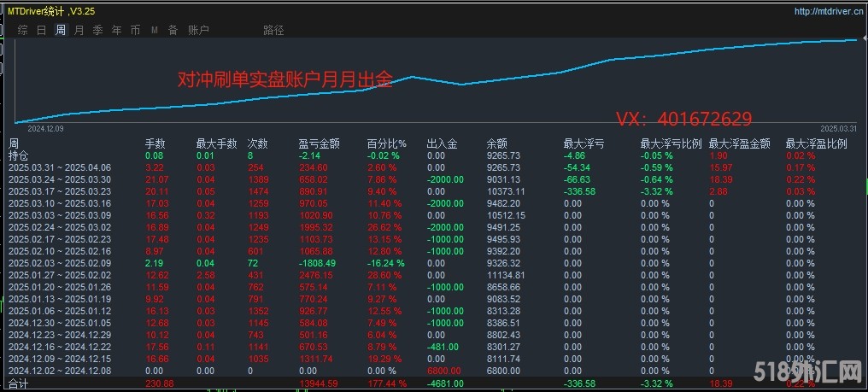Screen dimensions: 868x392
Task: Click the 余额 column header
Action: pyautogui.click(x=497, y=144)
